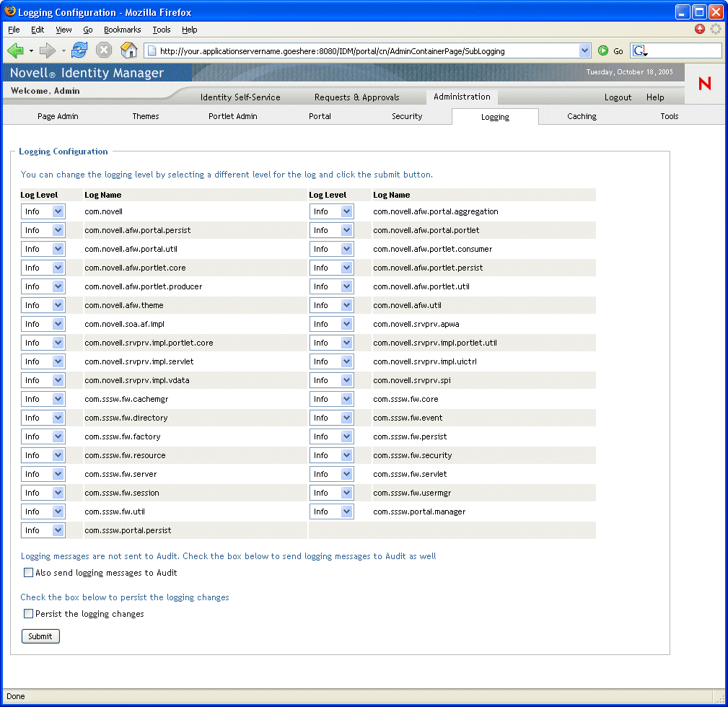The height and width of the screenshot is (707, 728).
Task: Open the Help menu in menu bar
Action: [190, 30]
